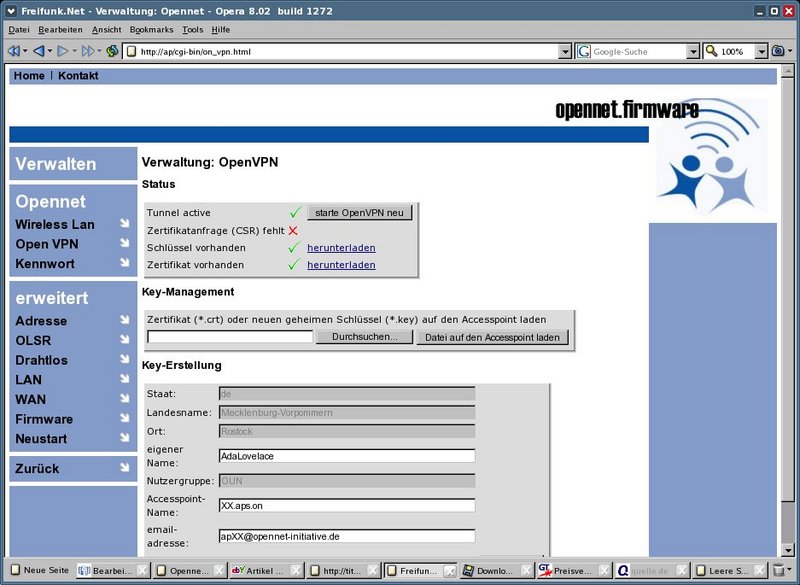800x585 pixels.
Task: Click the trash closed-tabs icon
Action: pos(779,570)
